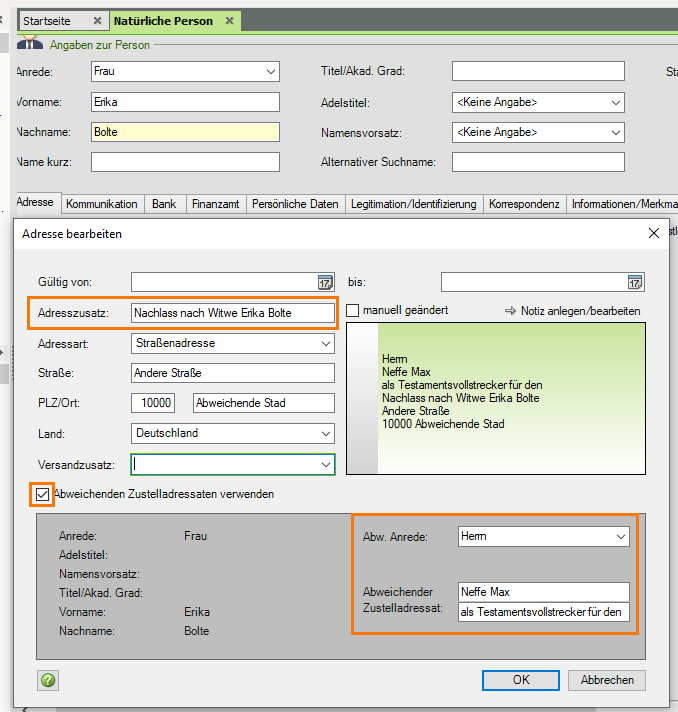Open the Legitimation/Identifizierung tab

414,204
